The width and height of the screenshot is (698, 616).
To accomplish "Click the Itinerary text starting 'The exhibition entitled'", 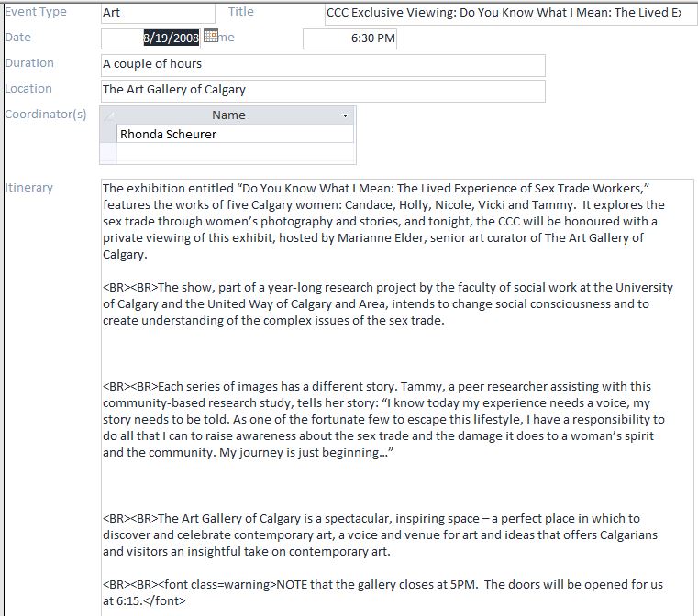I will (x=383, y=221).
